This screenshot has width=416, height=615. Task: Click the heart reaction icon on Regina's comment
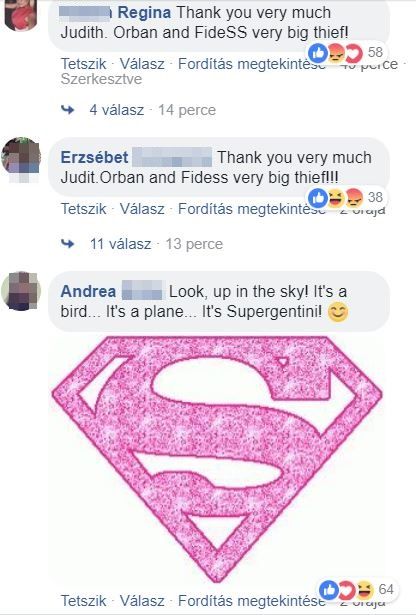click(x=354, y=53)
